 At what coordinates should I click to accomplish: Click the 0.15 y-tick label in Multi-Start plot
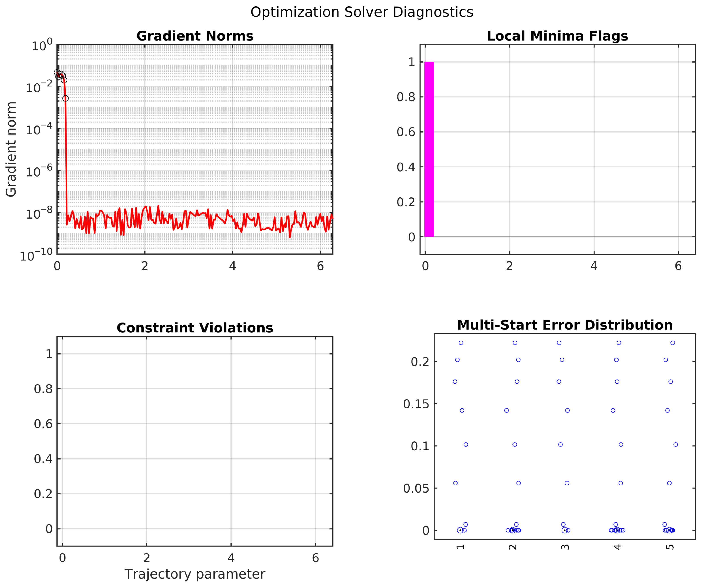point(416,404)
